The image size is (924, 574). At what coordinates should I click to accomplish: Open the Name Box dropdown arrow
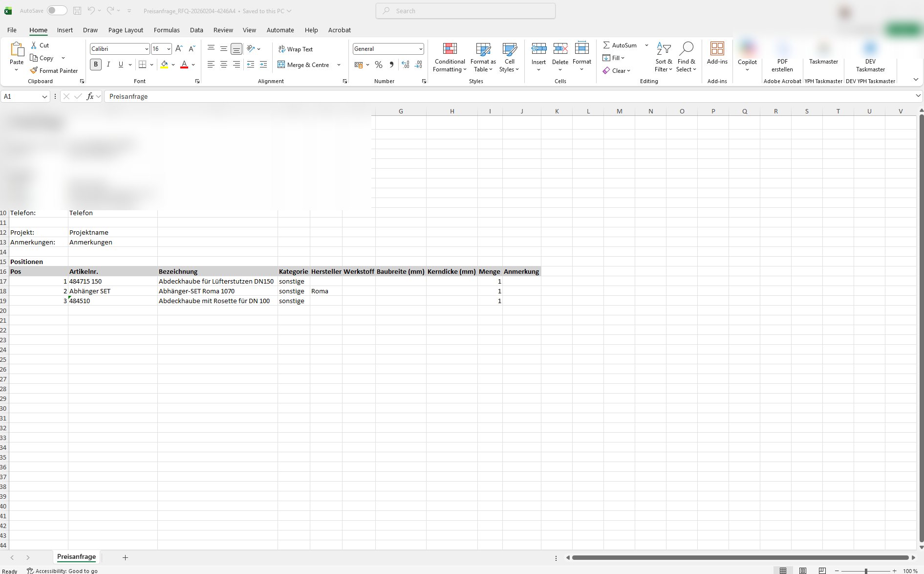(x=44, y=97)
